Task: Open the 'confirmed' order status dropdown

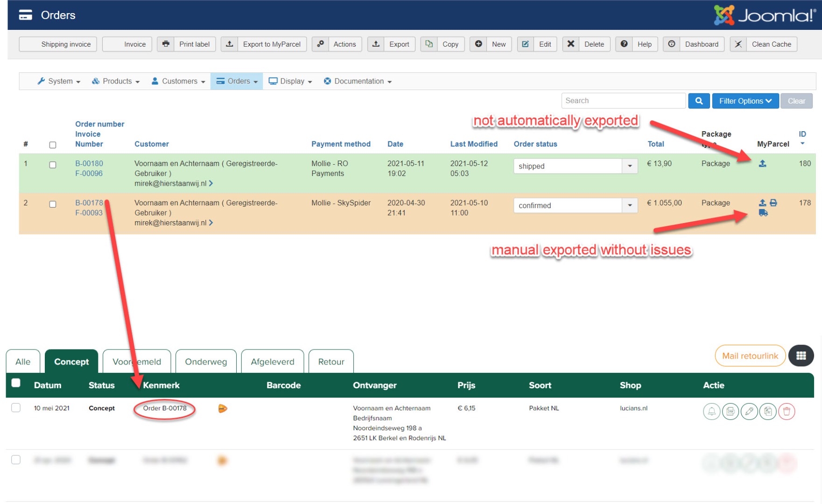Action: coord(630,205)
